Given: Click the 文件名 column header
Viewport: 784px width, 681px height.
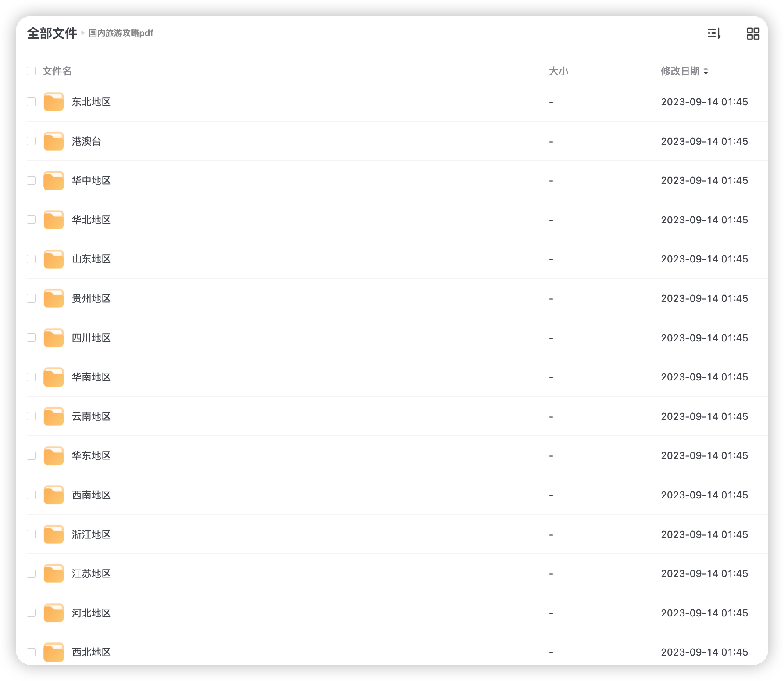Looking at the screenshot, I should [57, 71].
